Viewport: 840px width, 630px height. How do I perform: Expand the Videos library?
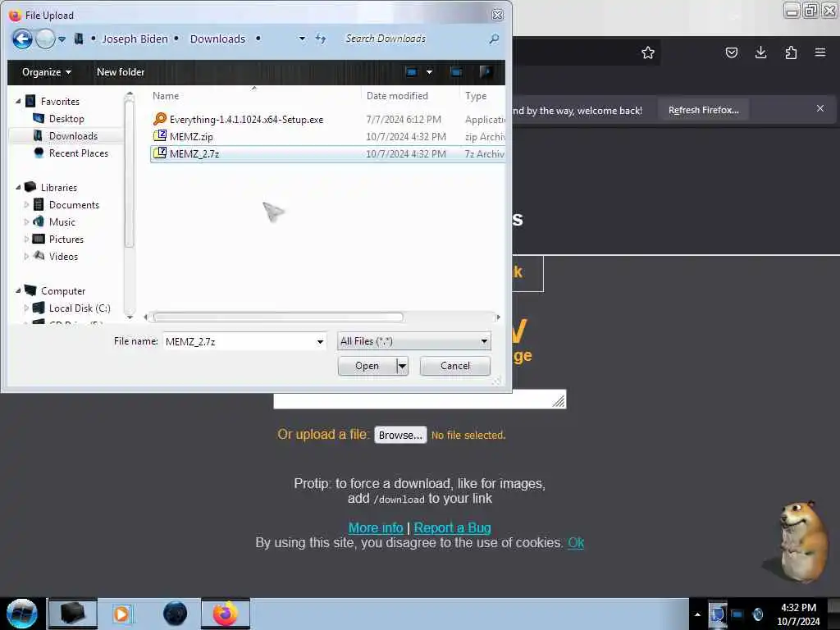(26, 256)
